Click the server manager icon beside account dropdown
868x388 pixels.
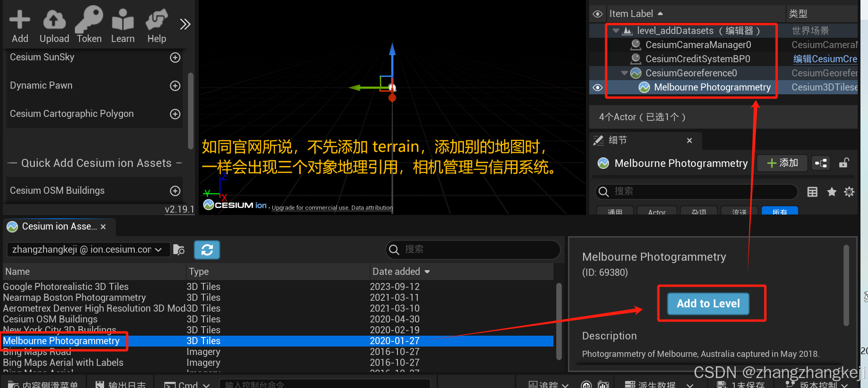click(179, 250)
